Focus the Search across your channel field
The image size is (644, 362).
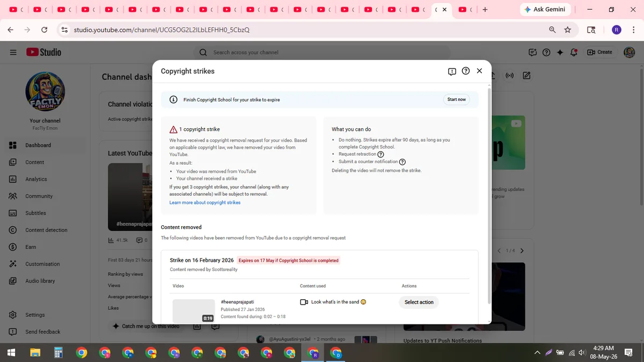pos(322,52)
